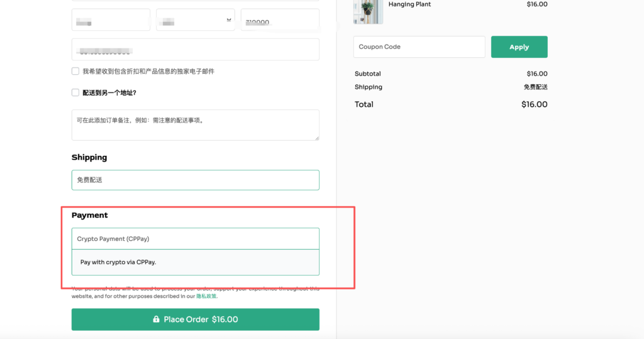This screenshot has width=644, height=339.
Task: Click the Total $16.00 amount
Action: pyautogui.click(x=534, y=104)
